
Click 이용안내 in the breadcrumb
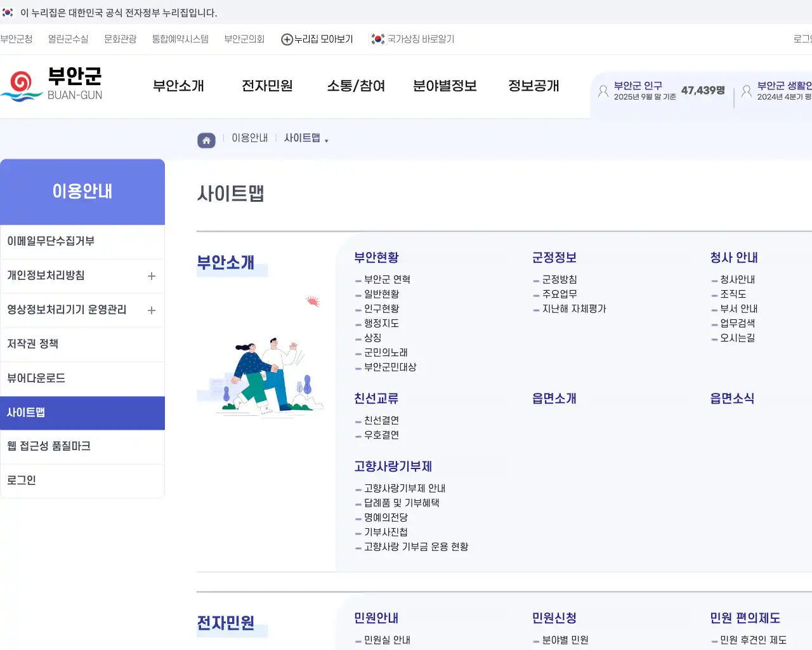pyautogui.click(x=249, y=138)
